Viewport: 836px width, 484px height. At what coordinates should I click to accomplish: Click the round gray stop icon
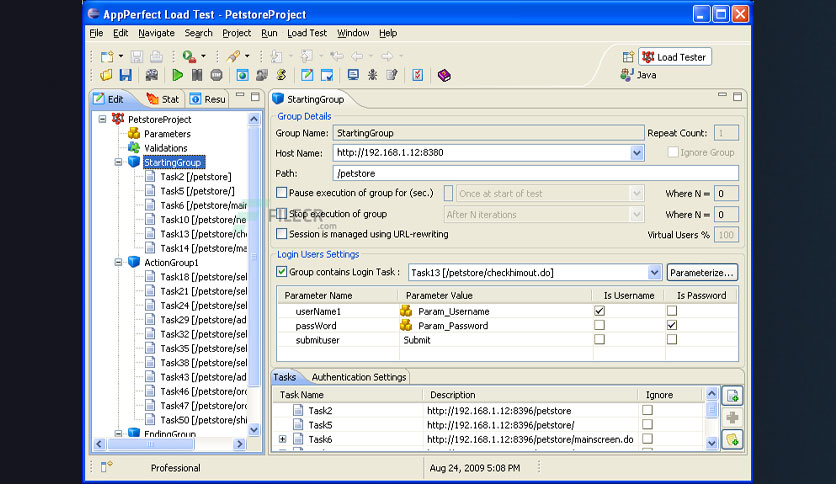(x=216, y=75)
